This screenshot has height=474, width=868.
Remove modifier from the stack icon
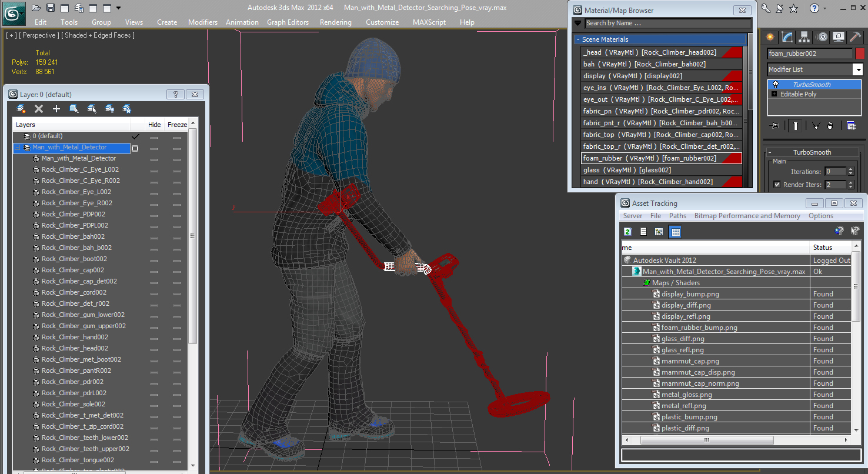pos(830,125)
